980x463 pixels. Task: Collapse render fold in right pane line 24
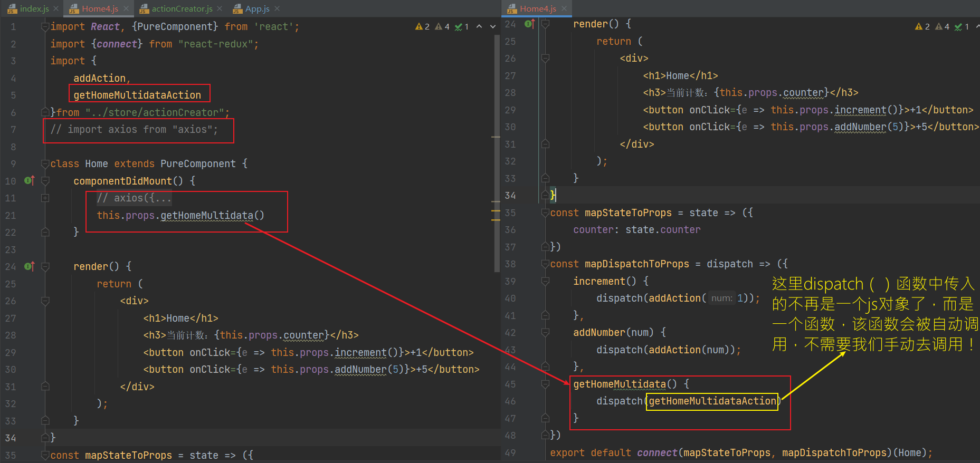(545, 24)
